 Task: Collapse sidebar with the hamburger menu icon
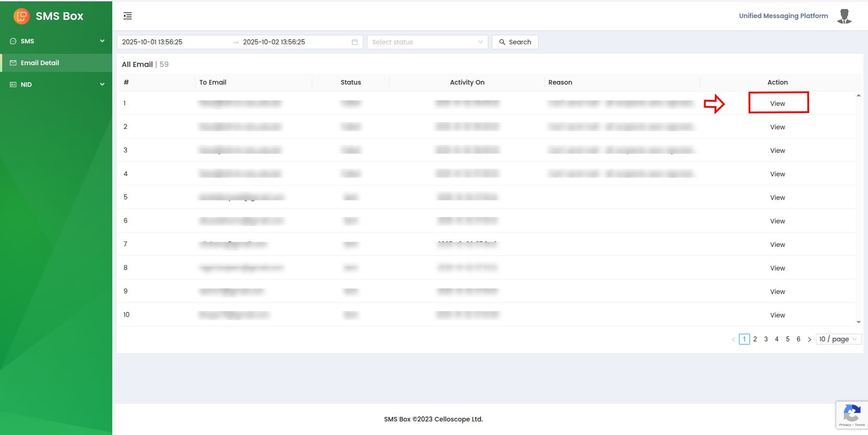[x=128, y=16]
